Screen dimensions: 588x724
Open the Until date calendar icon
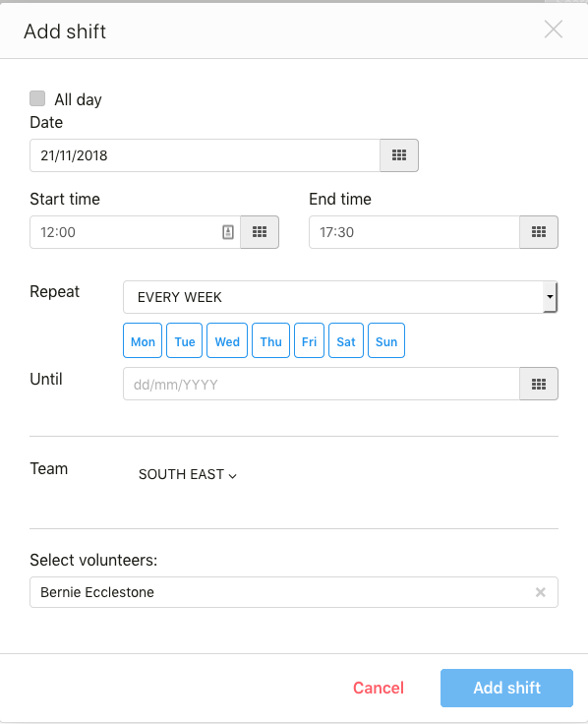[x=539, y=384]
